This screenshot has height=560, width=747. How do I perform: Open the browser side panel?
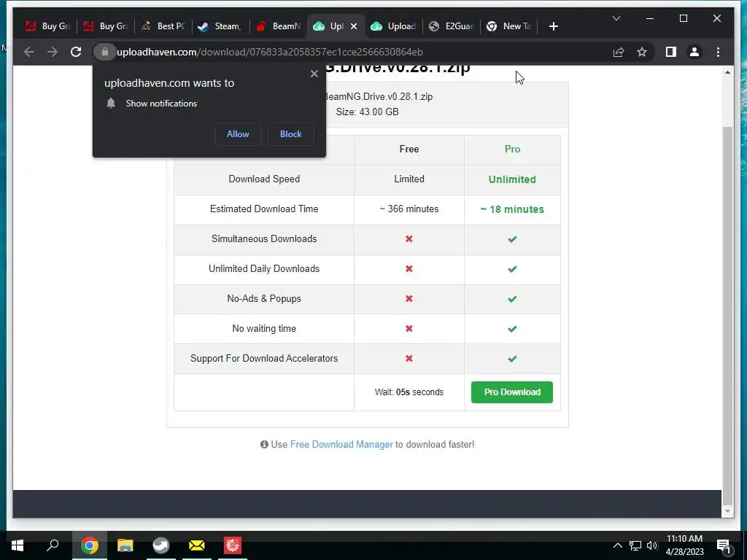pos(671,52)
